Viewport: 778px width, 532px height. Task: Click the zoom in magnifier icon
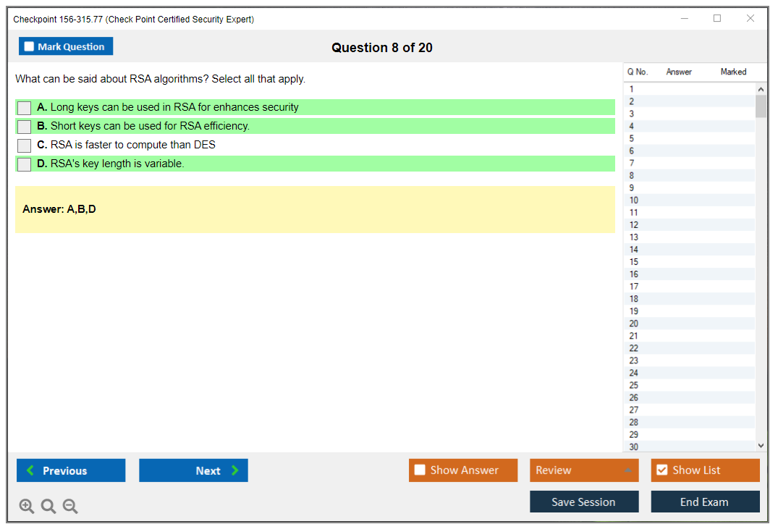(27, 507)
